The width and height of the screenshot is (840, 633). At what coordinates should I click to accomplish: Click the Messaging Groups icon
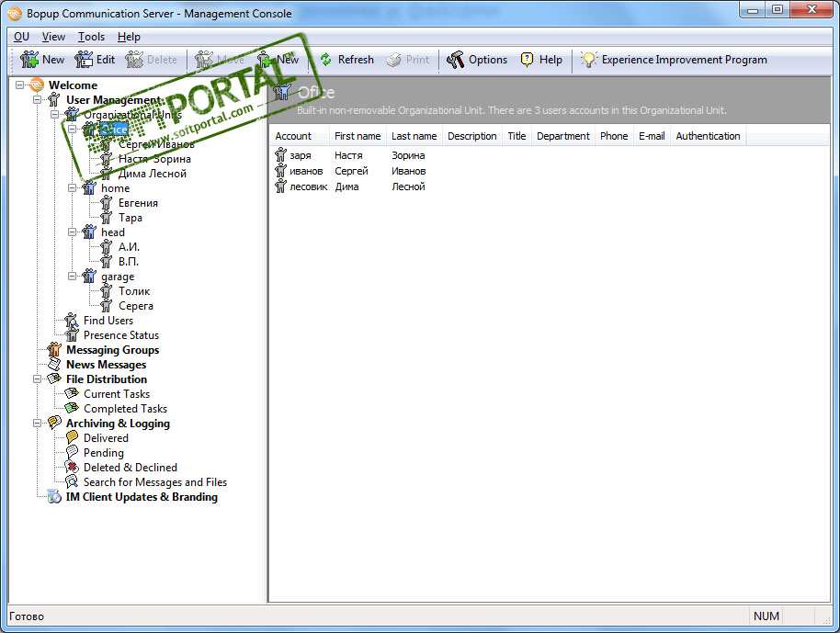point(54,350)
